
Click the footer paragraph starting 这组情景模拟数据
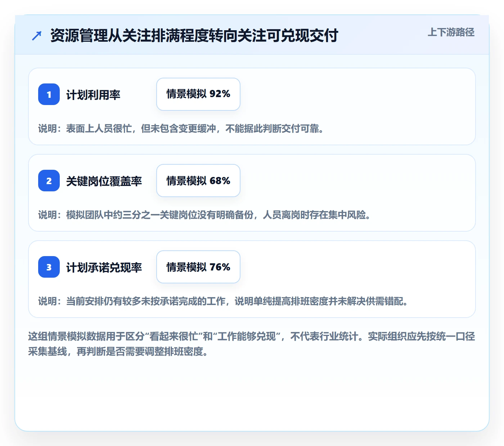pyautogui.click(x=252, y=344)
